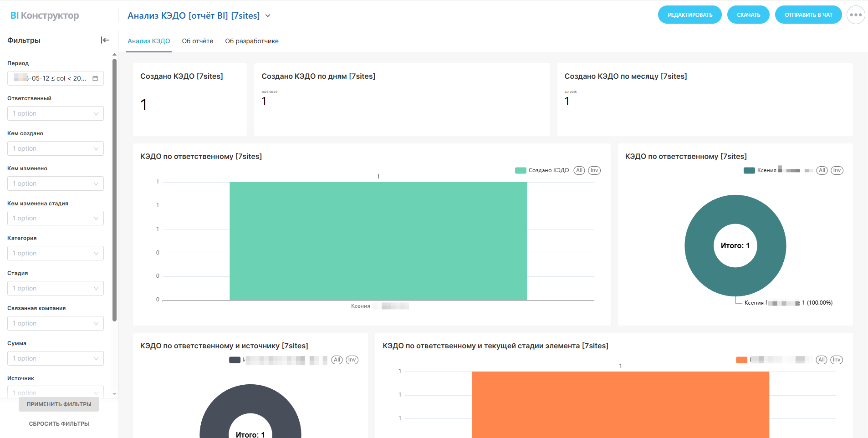Collapse the filters sidebar panel

[105, 40]
